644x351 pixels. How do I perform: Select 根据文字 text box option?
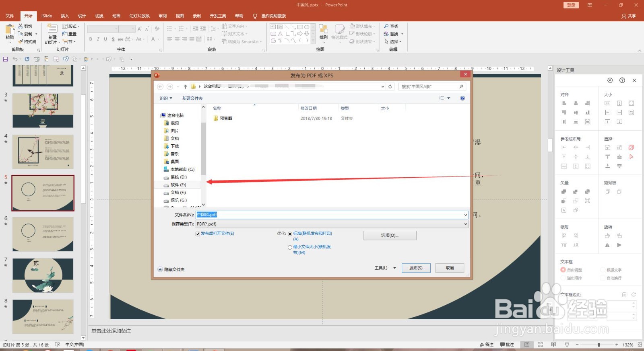603,270
